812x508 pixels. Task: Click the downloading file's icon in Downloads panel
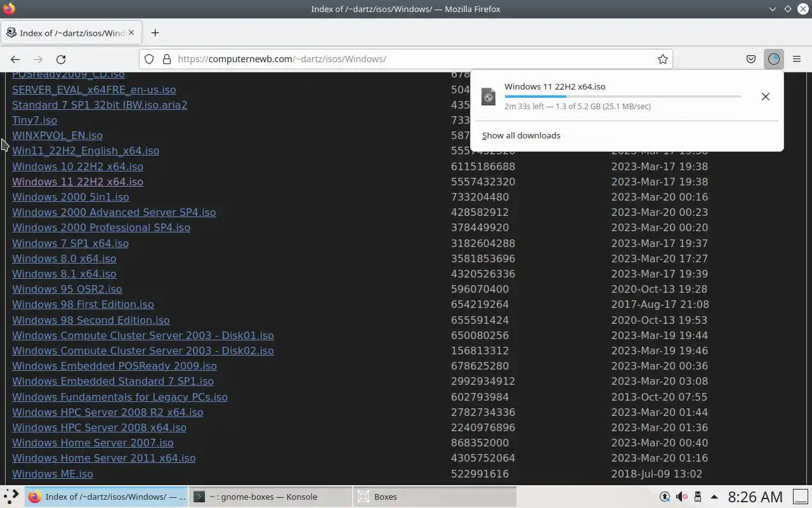488,97
